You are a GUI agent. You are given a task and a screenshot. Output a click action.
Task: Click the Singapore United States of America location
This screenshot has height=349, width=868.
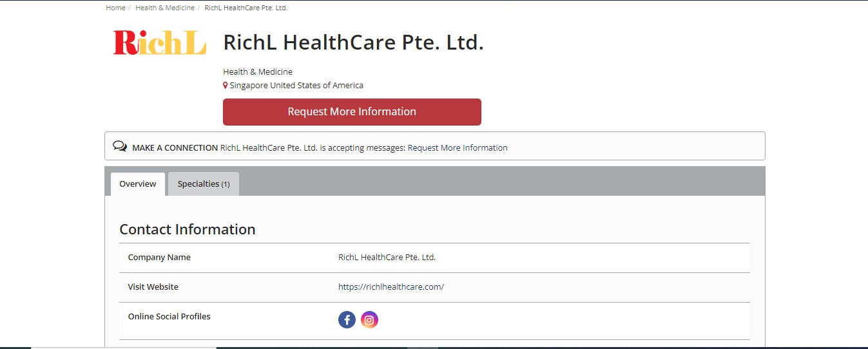tap(296, 85)
